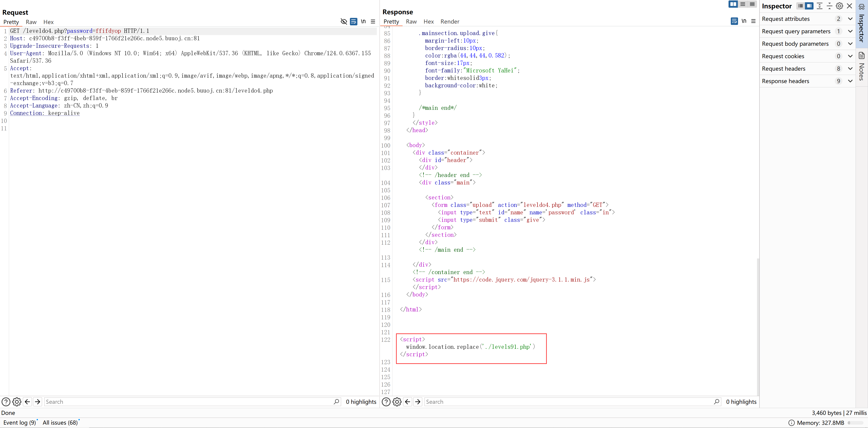Click the Request search help icon
The height and width of the screenshot is (428, 868).
[x=6, y=402]
